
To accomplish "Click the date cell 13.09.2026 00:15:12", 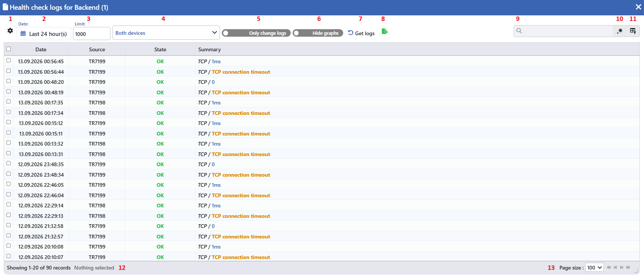I will tap(41, 123).
